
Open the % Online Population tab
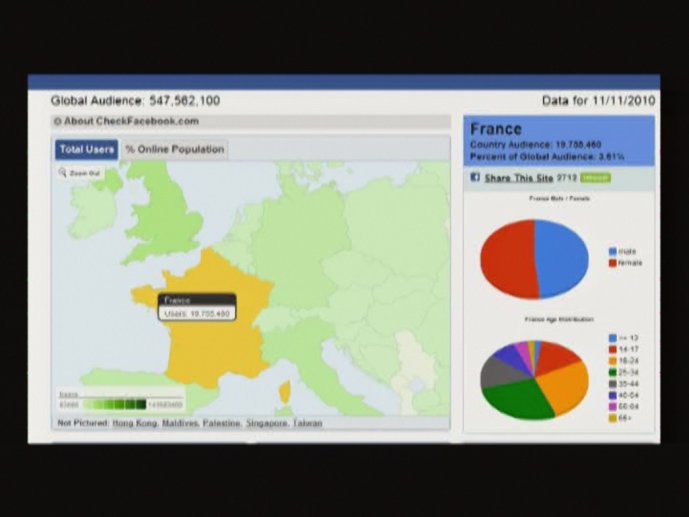(x=175, y=149)
